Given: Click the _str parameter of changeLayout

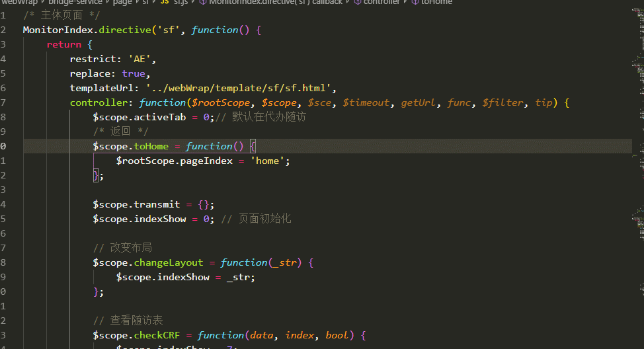Looking at the screenshot, I should click(285, 263).
